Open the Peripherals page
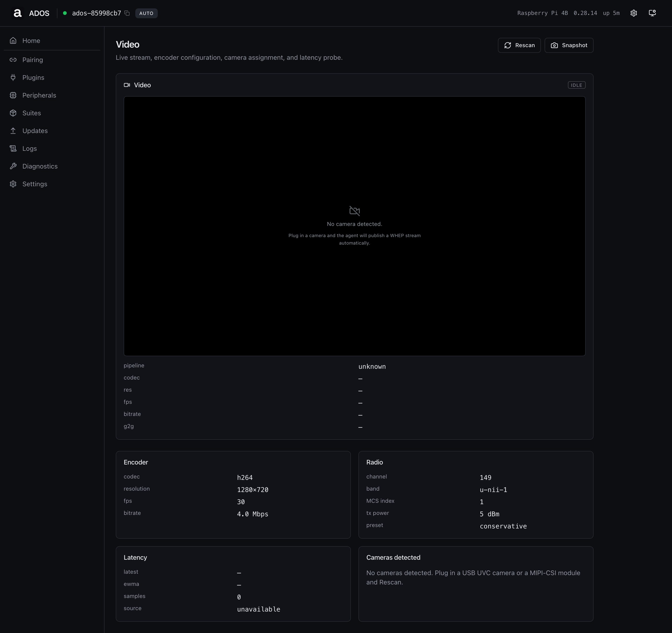 (x=52, y=95)
